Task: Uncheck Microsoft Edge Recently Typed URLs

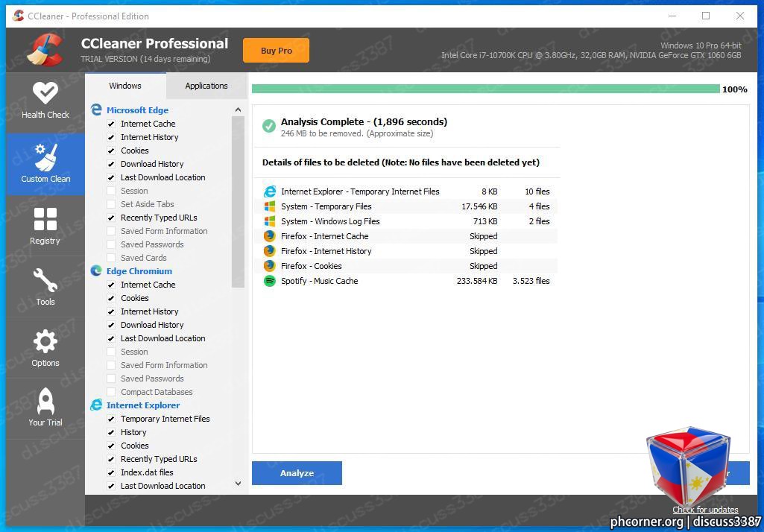Action: [111, 218]
